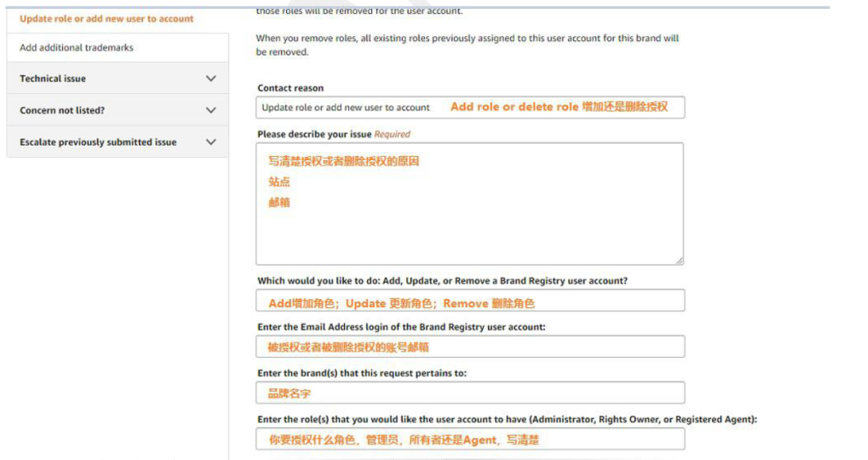This screenshot has height=460, width=868.
Task: Click the Enter the Email Address login label
Action: click(401, 327)
